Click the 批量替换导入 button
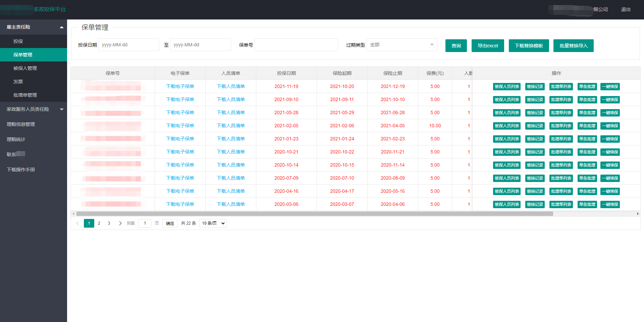The width and height of the screenshot is (644, 322). (574, 46)
